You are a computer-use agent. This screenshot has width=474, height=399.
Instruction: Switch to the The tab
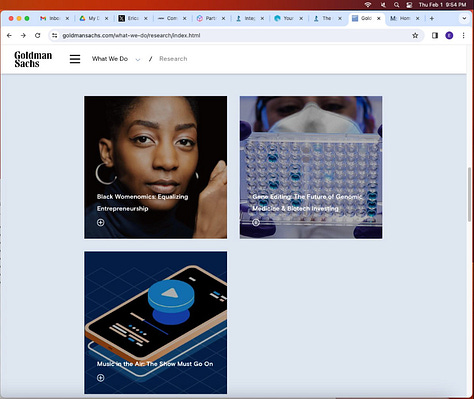tap(327, 18)
